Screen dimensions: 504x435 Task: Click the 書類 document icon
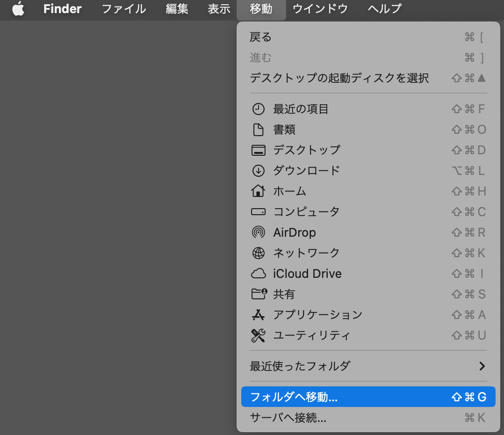coord(258,130)
